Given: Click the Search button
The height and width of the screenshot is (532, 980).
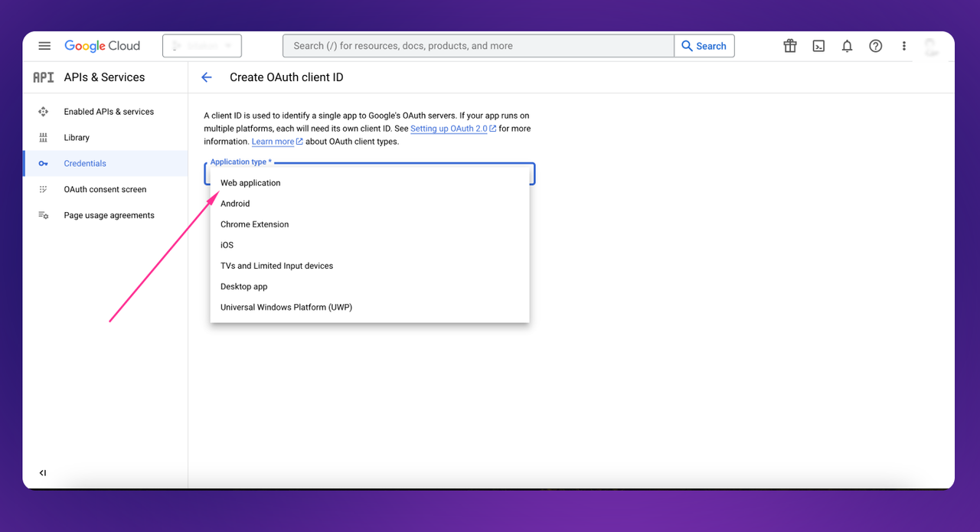Looking at the screenshot, I should pyautogui.click(x=704, y=46).
